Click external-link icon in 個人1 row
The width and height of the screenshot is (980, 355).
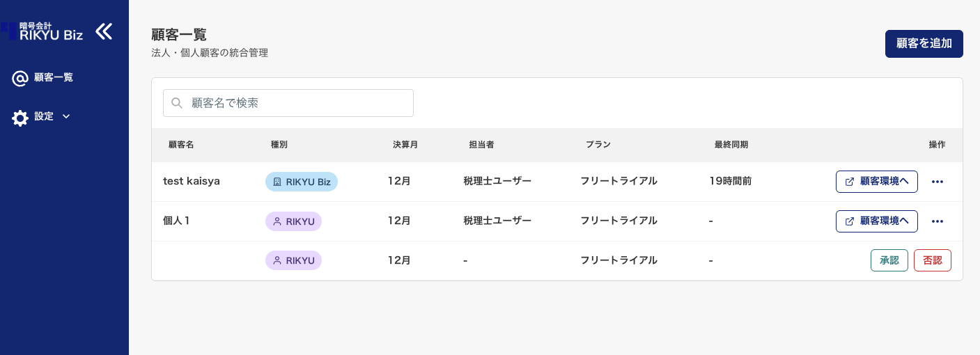850,221
